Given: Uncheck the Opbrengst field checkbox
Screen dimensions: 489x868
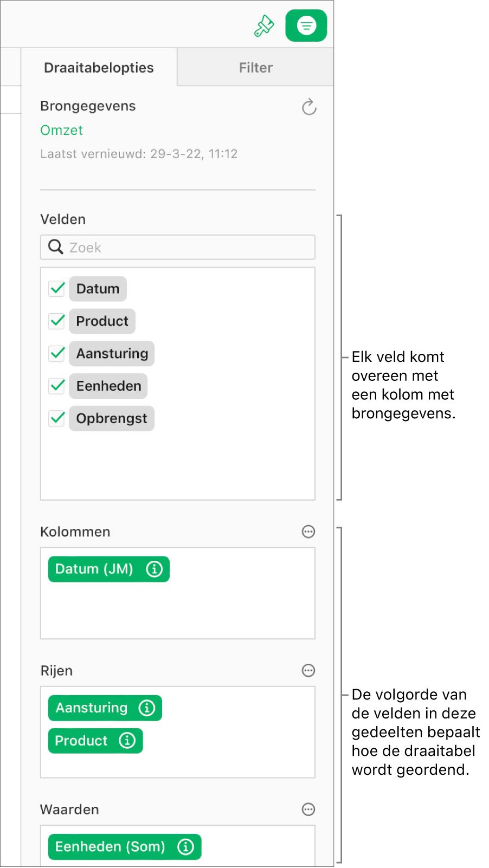Looking at the screenshot, I should click(56, 418).
